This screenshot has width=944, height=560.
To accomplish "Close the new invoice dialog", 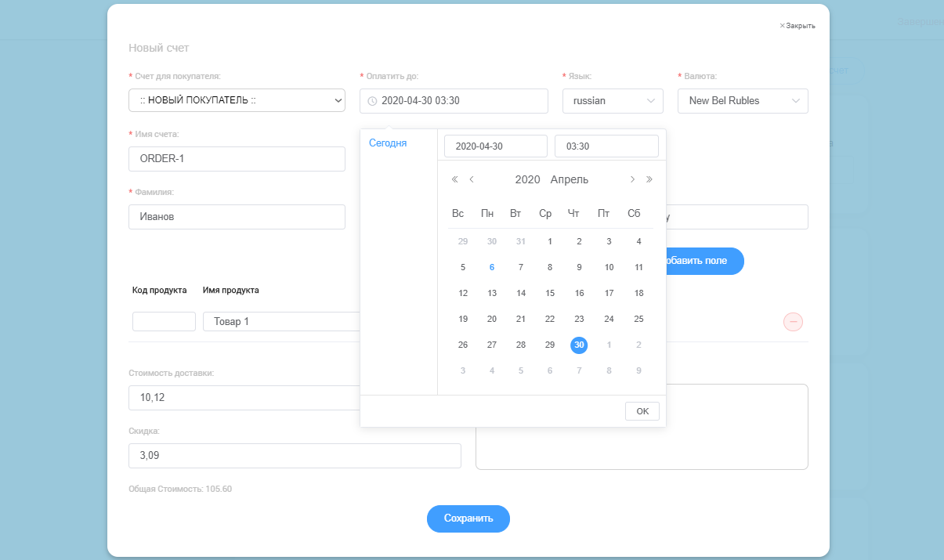I will click(797, 26).
